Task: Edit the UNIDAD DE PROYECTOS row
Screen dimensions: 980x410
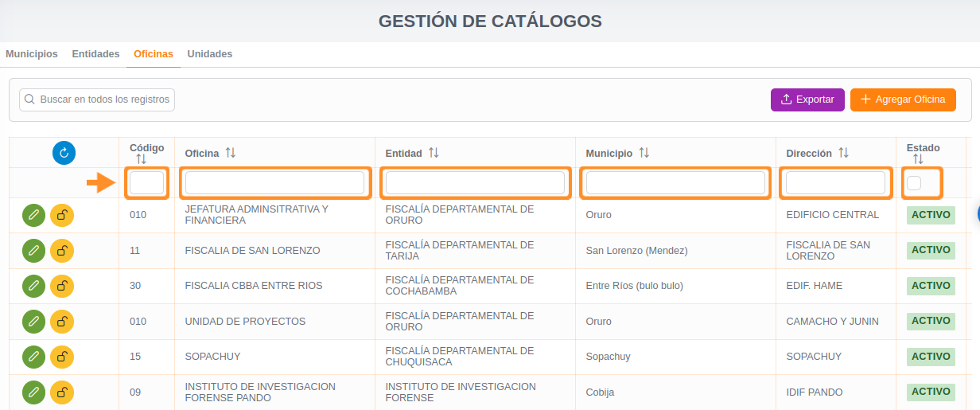Action: pos(33,322)
